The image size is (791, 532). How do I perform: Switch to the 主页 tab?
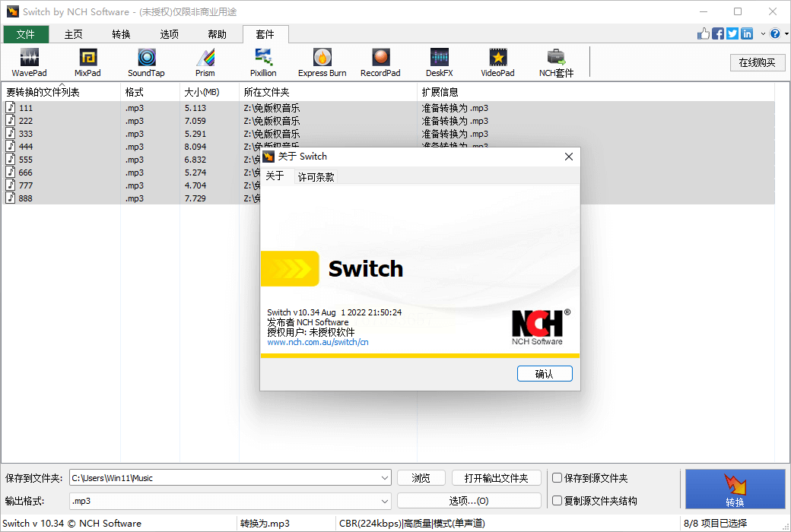click(73, 33)
